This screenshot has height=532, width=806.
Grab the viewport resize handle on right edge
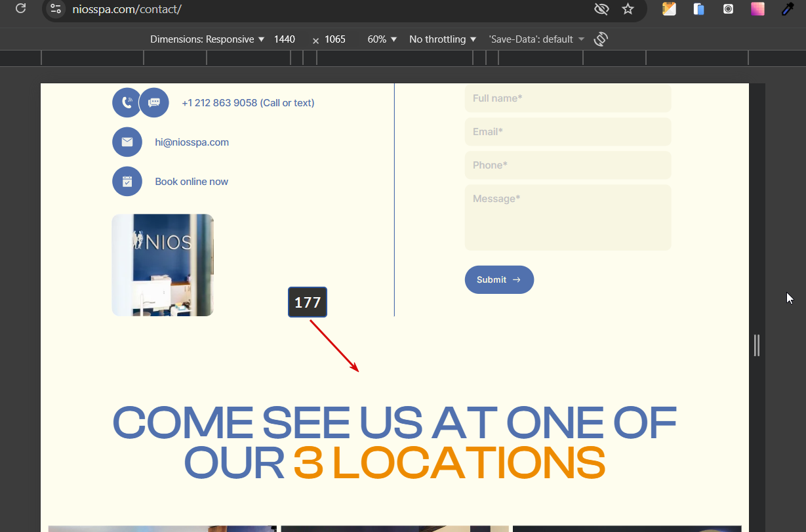point(757,345)
